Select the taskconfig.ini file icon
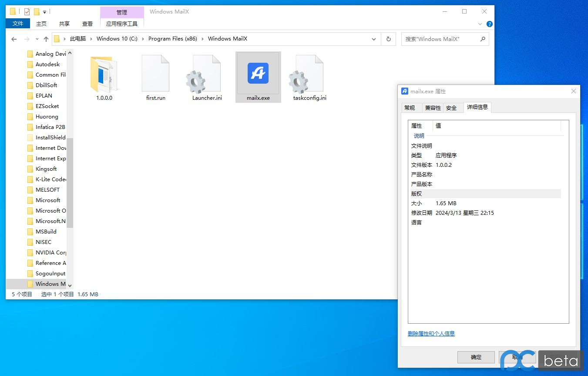This screenshot has height=376, width=588. [309, 74]
